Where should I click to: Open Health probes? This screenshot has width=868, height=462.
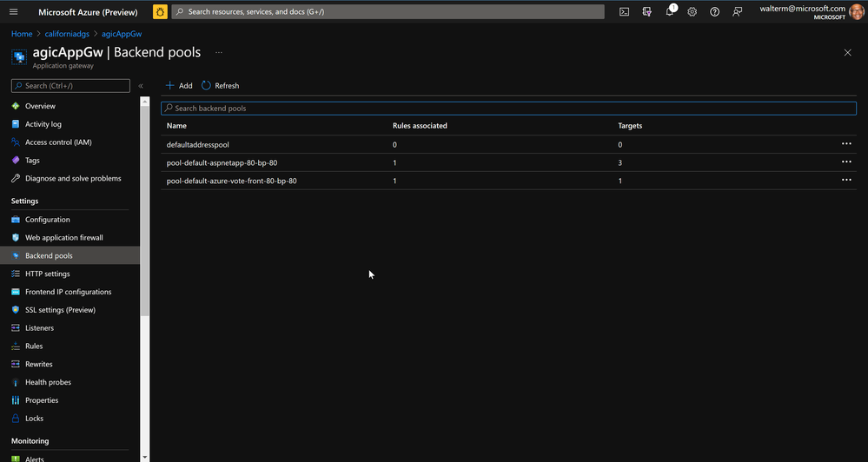[48, 382]
